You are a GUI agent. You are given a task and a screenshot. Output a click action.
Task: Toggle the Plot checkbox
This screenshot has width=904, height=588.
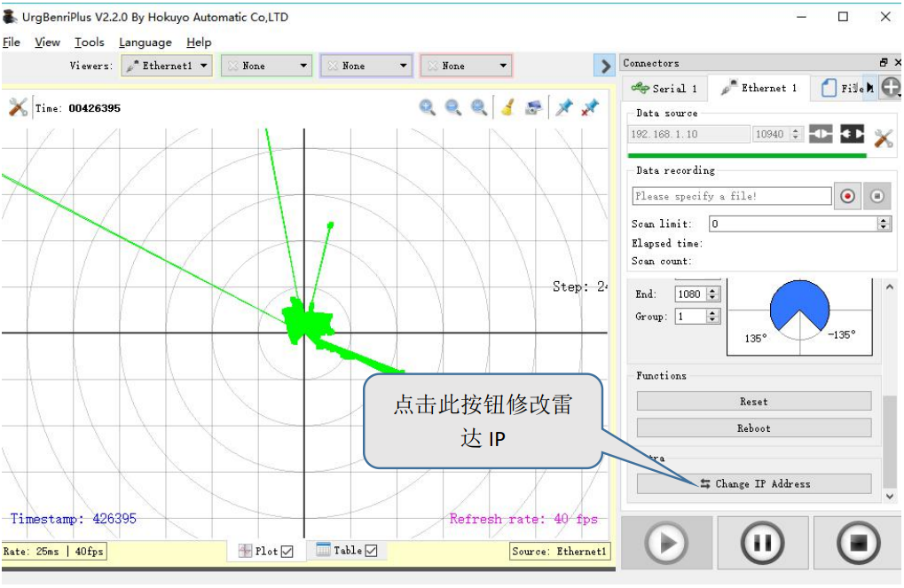point(287,552)
